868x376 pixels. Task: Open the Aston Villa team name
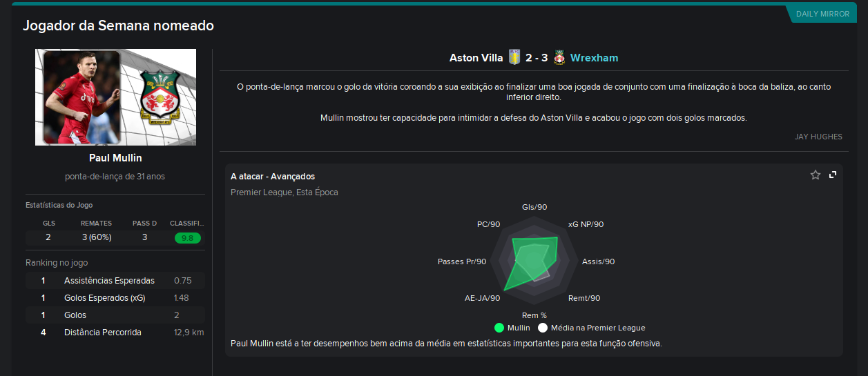476,58
